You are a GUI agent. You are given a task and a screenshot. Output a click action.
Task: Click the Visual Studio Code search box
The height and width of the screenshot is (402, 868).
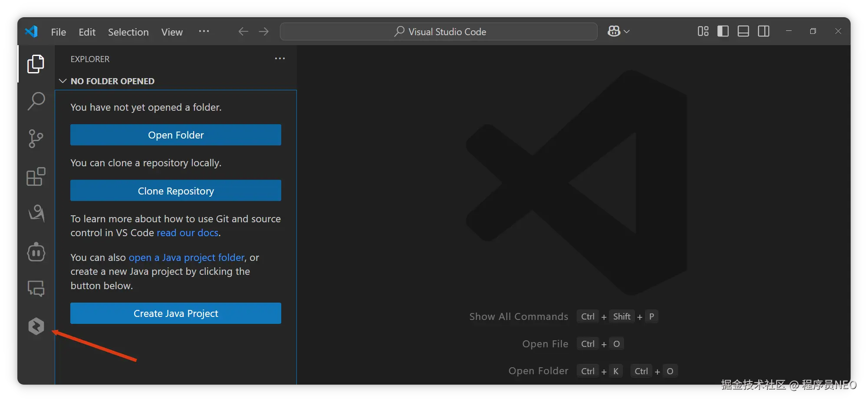[x=439, y=31]
